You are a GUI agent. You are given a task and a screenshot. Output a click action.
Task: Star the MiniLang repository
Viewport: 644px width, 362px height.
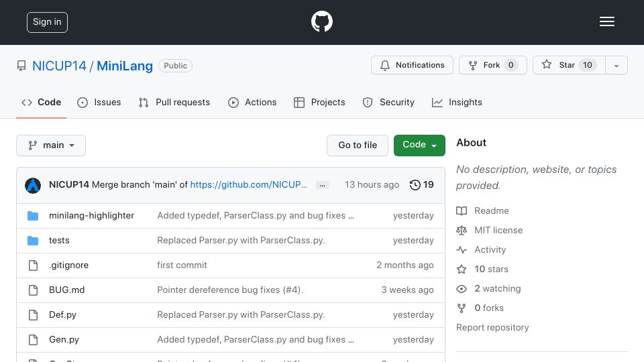pyautogui.click(x=569, y=65)
